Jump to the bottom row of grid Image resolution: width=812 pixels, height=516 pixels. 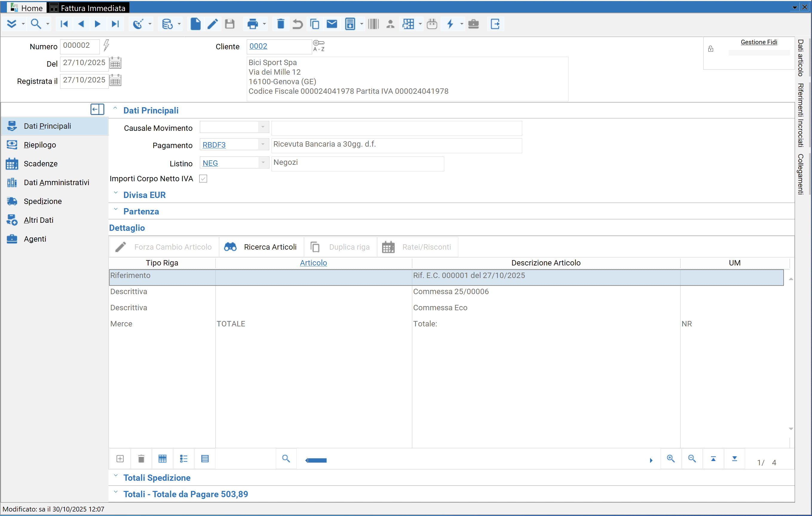[734, 459]
